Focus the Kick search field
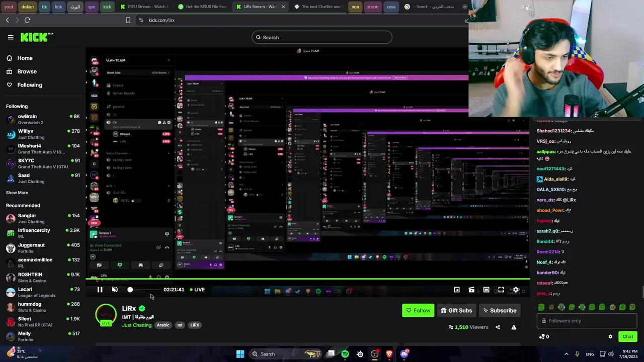 click(322, 37)
